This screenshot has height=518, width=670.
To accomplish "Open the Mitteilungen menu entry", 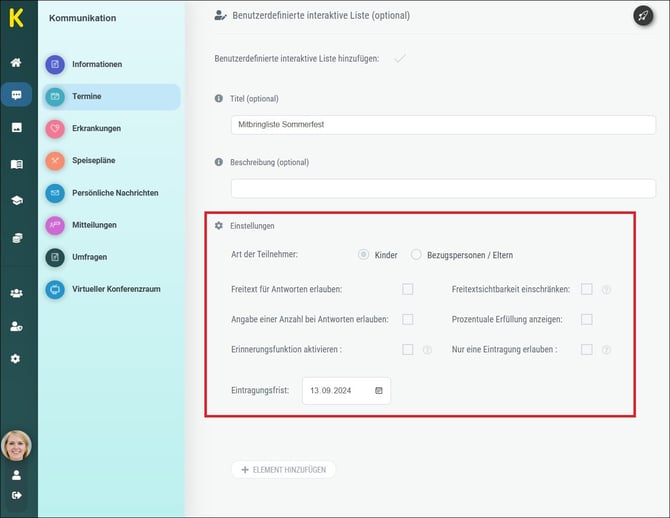I will [x=111, y=225].
